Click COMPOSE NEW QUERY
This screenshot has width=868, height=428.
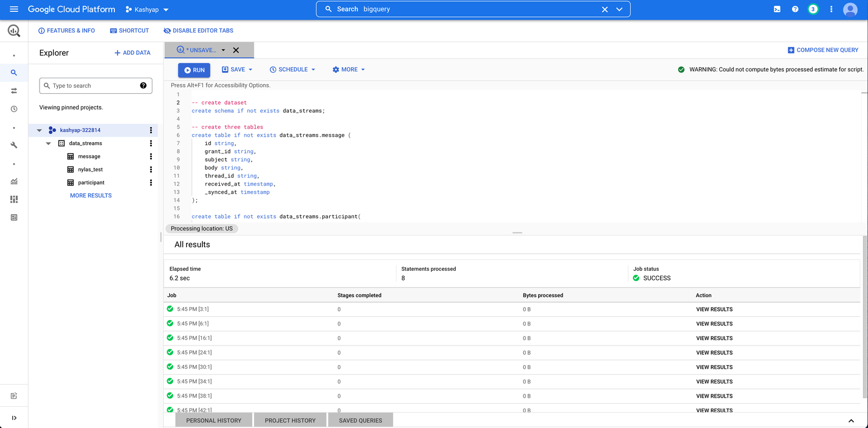pyautogui.click(x=823, y=50)
